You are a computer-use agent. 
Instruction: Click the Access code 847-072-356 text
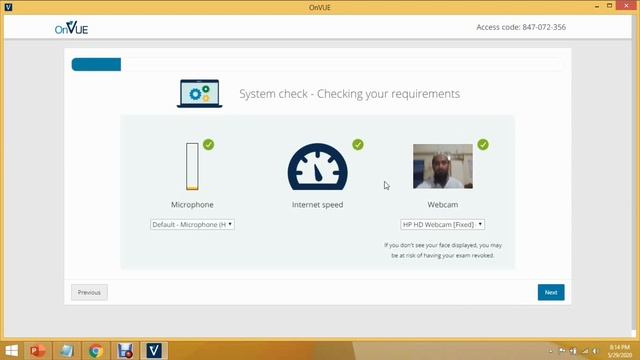coord(521,27)
